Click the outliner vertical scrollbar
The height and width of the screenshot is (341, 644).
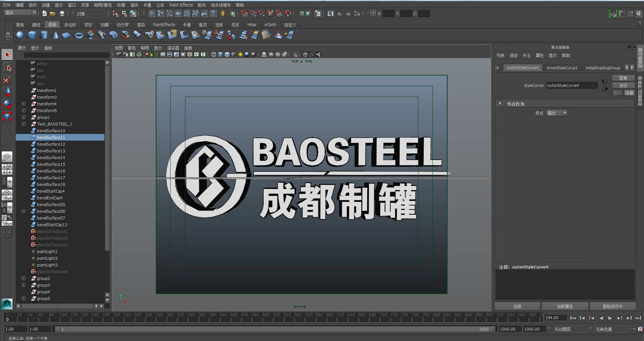point(107,157)
